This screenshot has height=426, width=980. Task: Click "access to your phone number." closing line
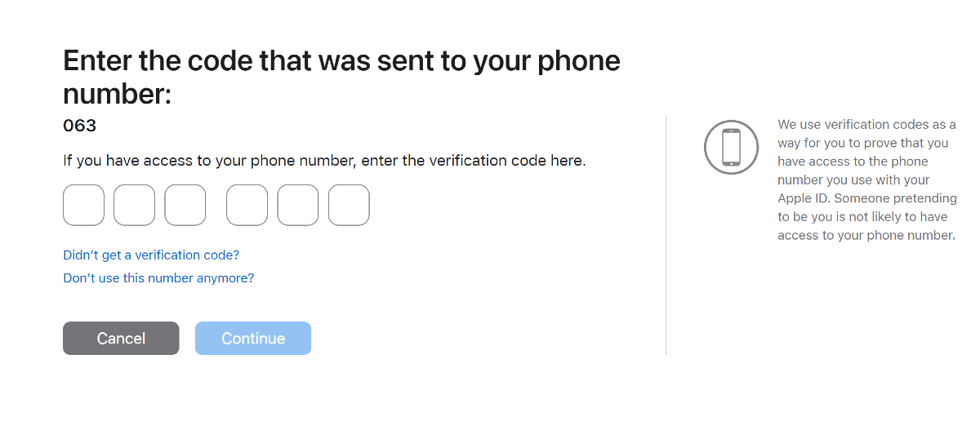pos(866,235)
